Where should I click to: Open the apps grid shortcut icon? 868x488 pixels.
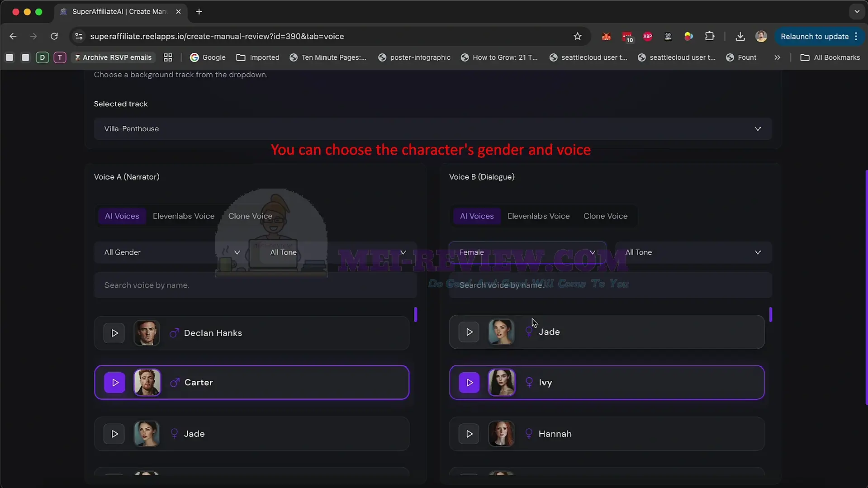point(168,57)
